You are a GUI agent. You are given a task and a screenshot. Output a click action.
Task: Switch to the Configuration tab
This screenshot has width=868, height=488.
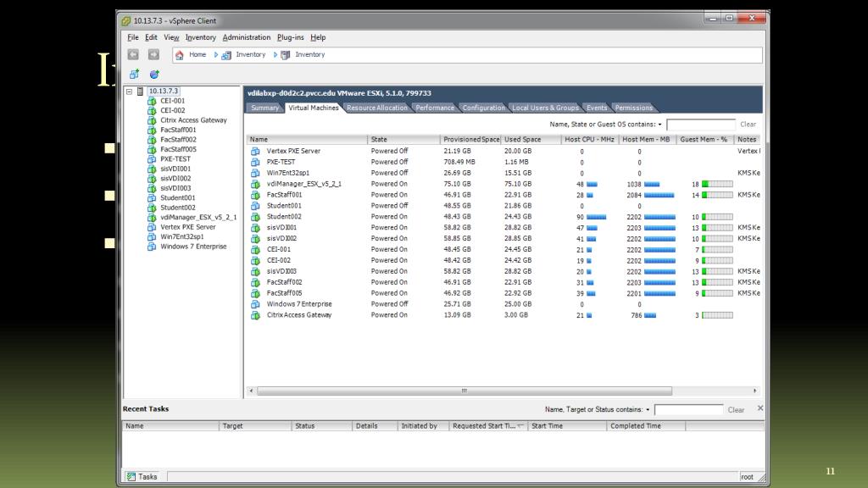(483, 108)
